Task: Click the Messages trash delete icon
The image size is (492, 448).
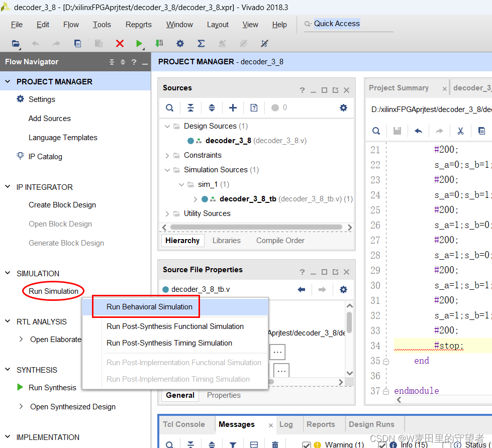Action: pos(275,444)
